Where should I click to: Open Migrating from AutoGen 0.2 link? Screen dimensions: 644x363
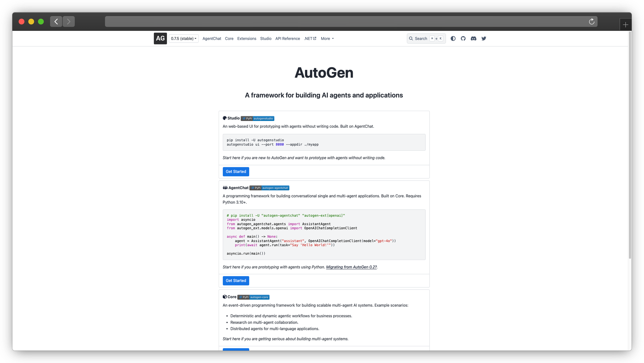click(351, 267)
